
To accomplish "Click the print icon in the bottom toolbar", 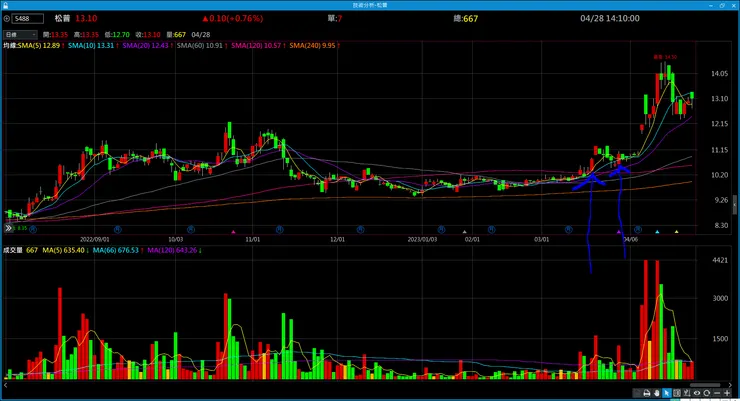I will [647, 393].
